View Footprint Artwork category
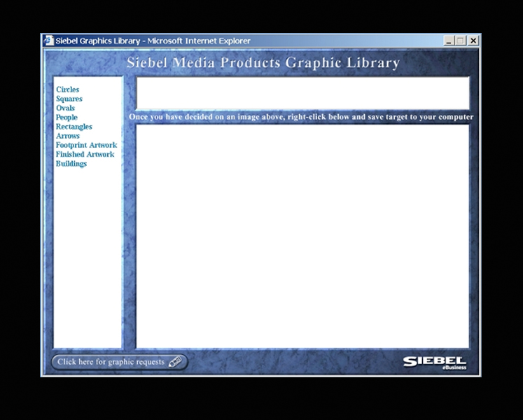Screen dimensions: 523x420 pyautogui.click(x=86, y=145)
